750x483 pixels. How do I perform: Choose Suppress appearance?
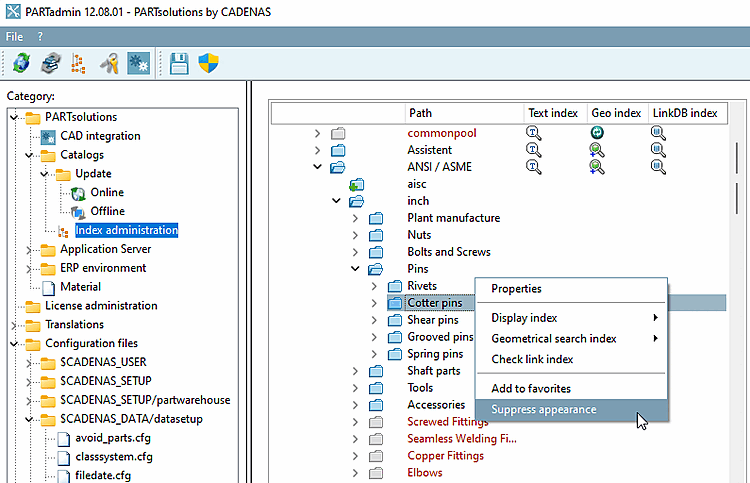coord(571,410)
